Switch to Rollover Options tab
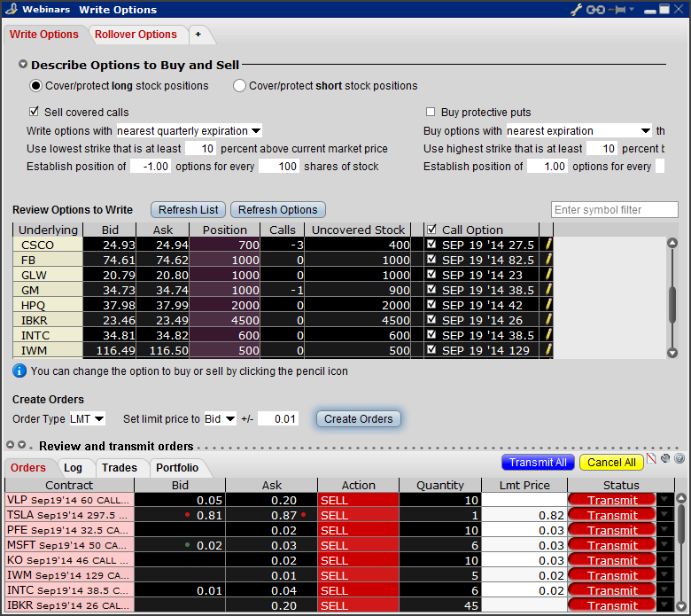 (136, 35)
